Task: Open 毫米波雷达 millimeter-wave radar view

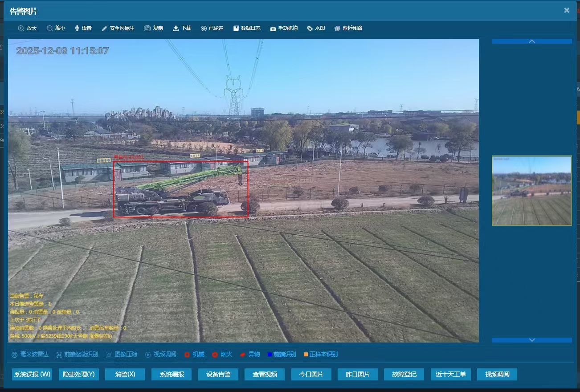Action: click(14, 355)
